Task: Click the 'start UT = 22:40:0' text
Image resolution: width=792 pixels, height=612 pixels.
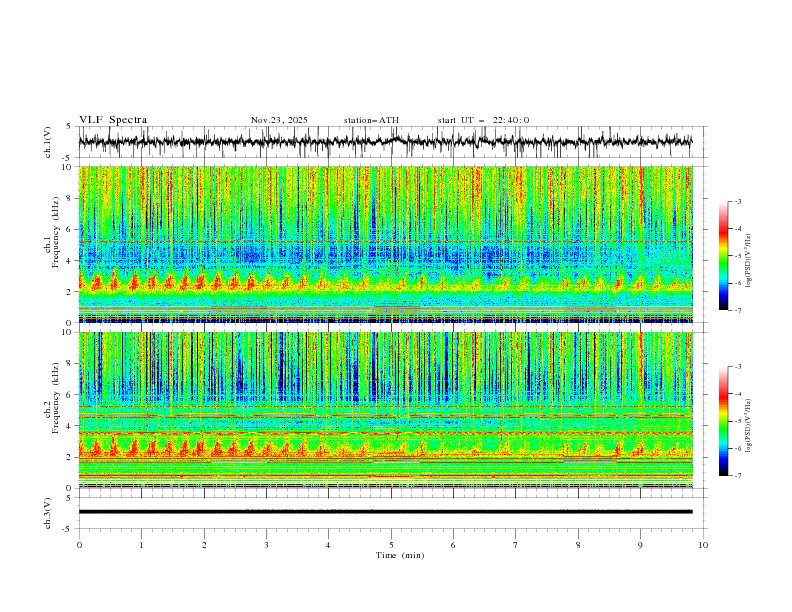Action: (x=483, y=120)
